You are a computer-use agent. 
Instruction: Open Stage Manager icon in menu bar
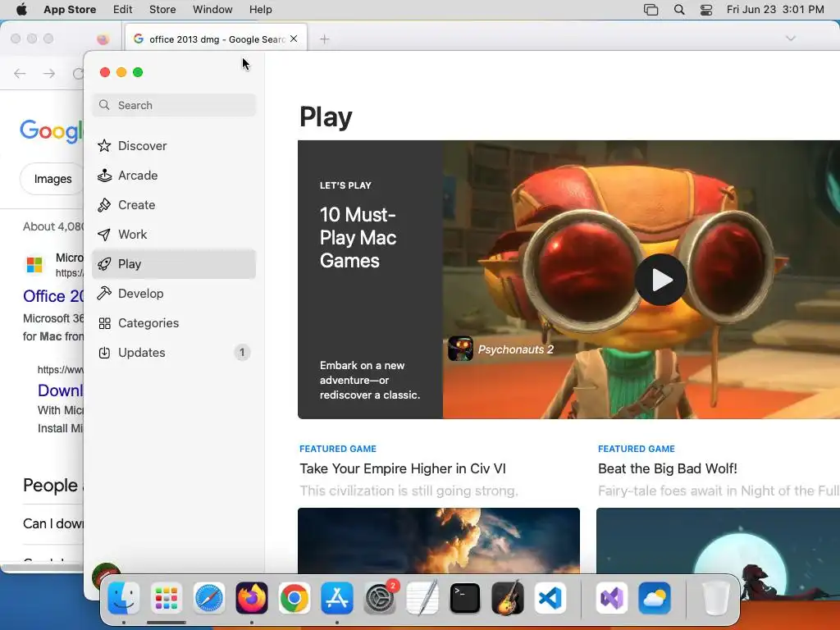pyautogui.click(x=651, y=10)
